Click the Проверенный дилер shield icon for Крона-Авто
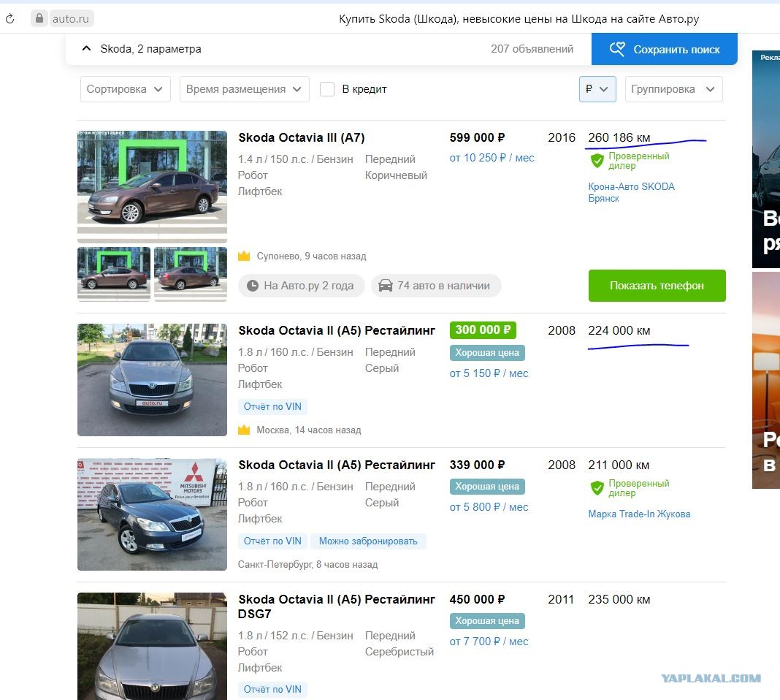The width and height of the screenshot is (780, 700). point(597,161)
